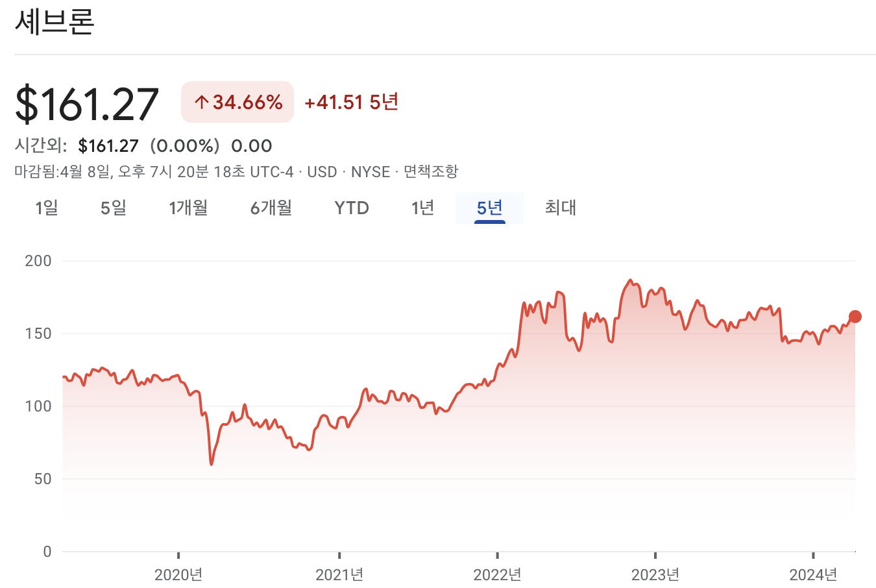Click the 2020년 axis label on chart
This screenshot has height=588, width=876.
coord(179,574)
